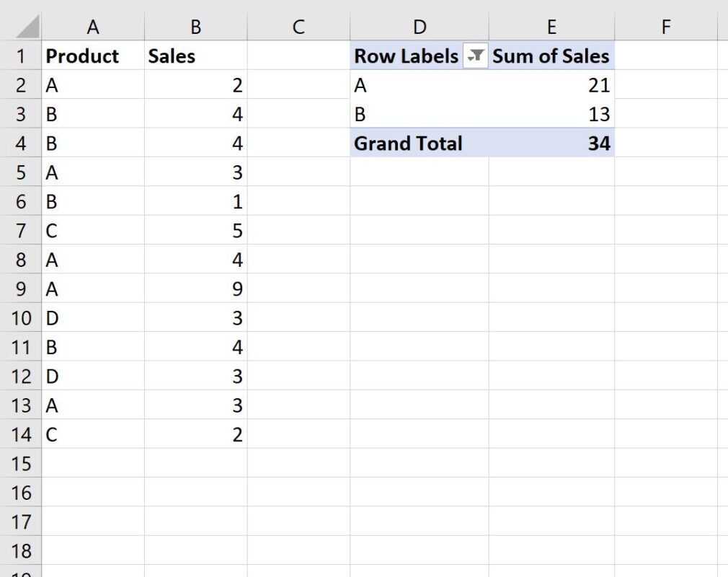Select the entire column D header

(419, 26)
